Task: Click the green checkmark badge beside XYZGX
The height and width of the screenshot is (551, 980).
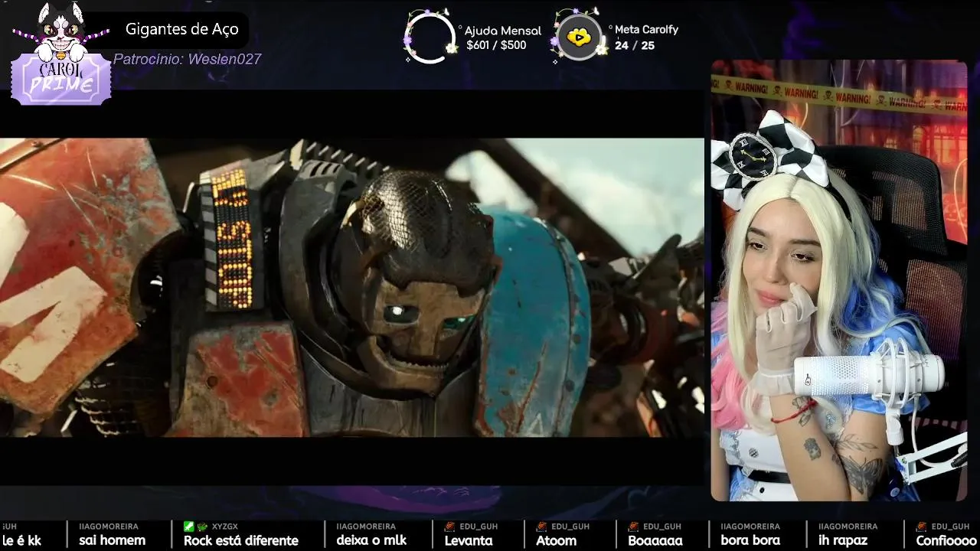Action: (x=189, y=527)
